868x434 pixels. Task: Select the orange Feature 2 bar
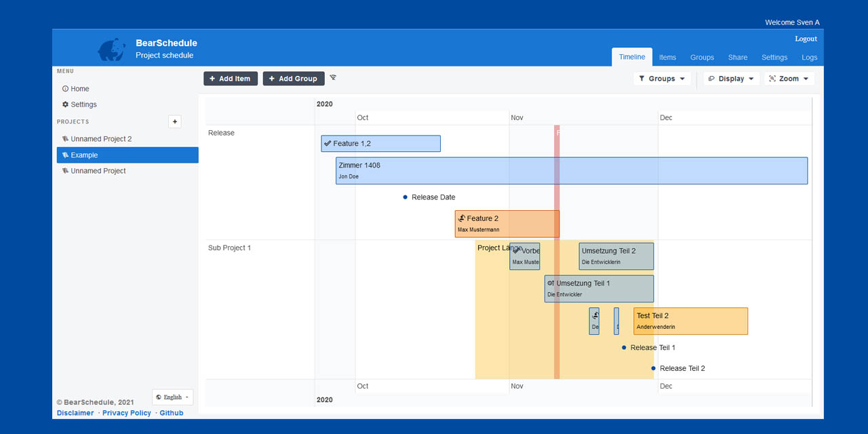pos(507,224)
